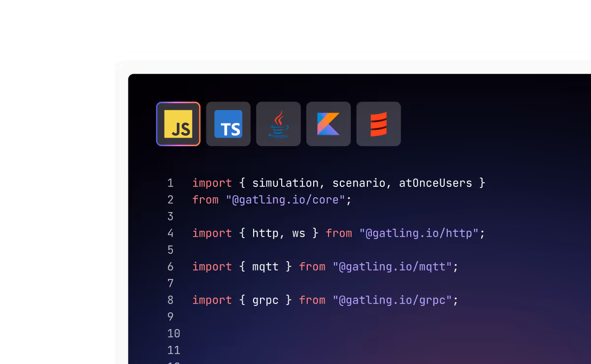Click the from keyword on line 2

pyautogui.click(x=205, y=200)
